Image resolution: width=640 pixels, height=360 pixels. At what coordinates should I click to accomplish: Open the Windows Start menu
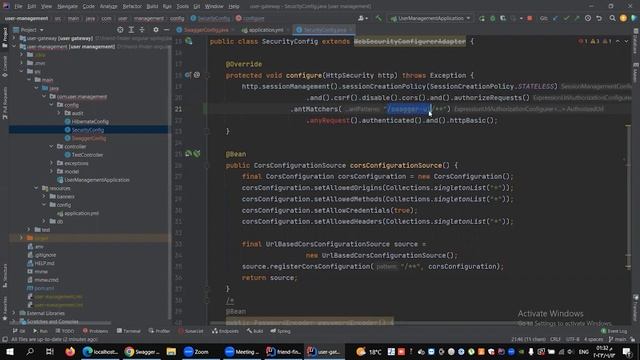(x=10, y=351)
